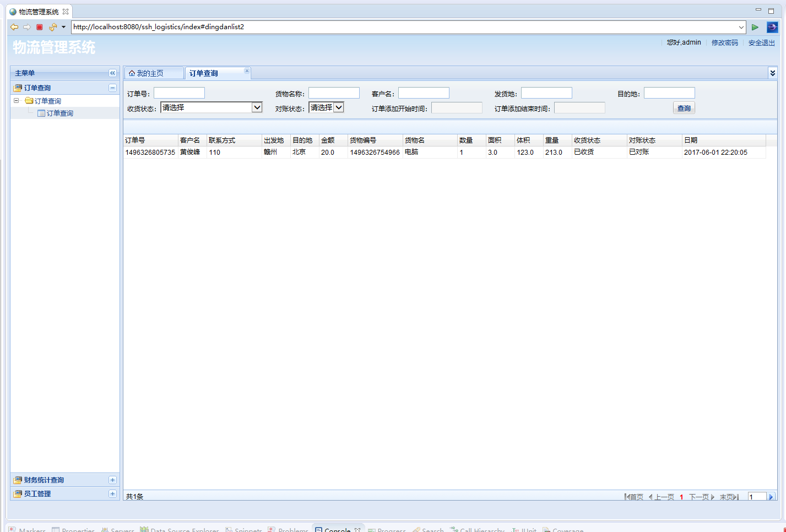Collapse the 订单查询 tree folder

[17, 101]
